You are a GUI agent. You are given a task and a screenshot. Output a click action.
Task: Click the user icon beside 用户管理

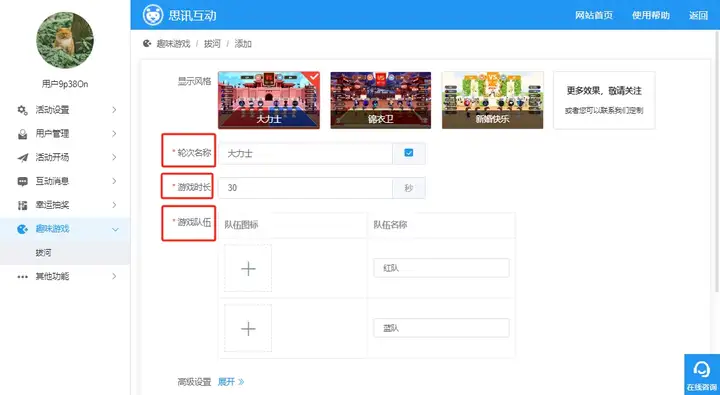point(22,134)
